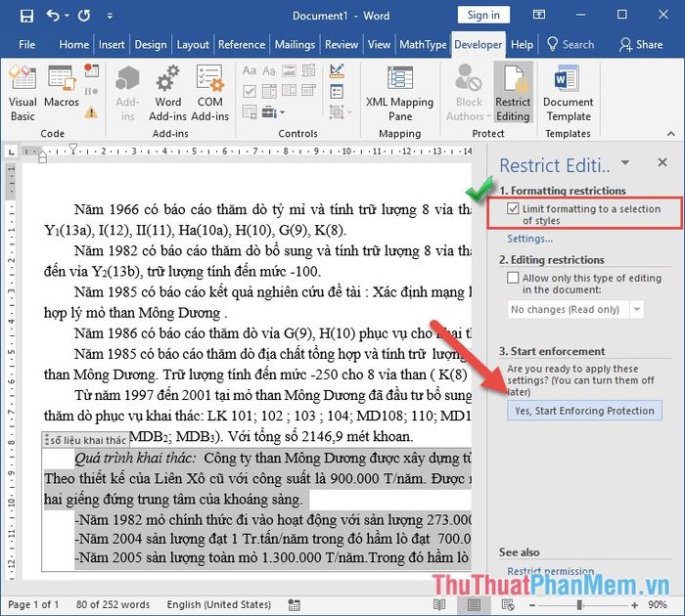Viewport: 685px width, 616px height.
Task: Collapse the ribbon with the chevron
Action: (671, 134)
